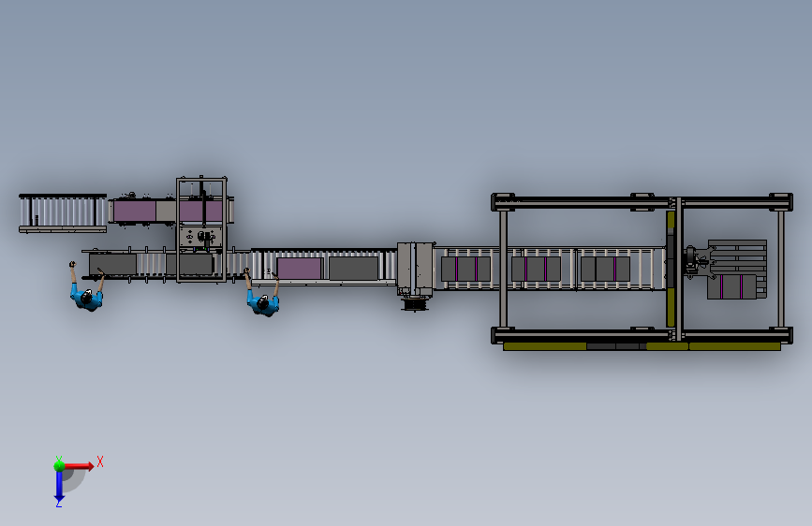This screenshot has height=526, width=812.
Task: Pick the purple box on the middle roller conveyor
Action: click(x=299, y=269)
